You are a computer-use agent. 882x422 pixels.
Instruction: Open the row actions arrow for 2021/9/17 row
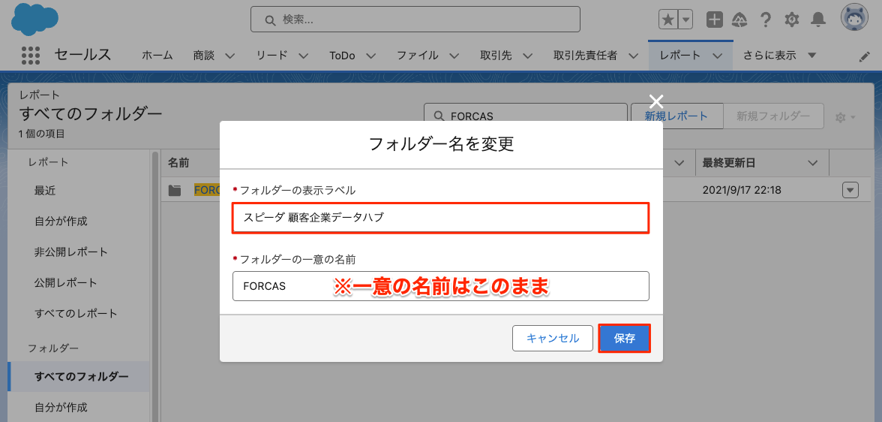pos(850,190)
